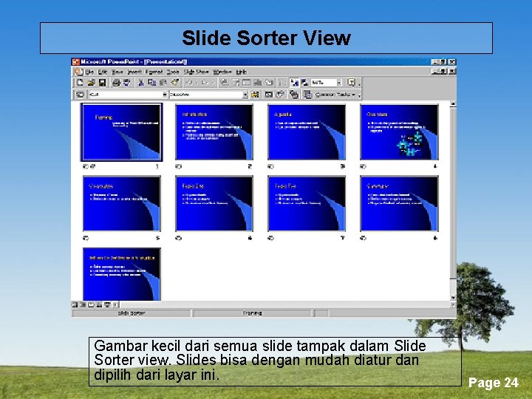
Task: Click the Cut scissors icon
Action: pyautogui.click(x=141, y=83)
